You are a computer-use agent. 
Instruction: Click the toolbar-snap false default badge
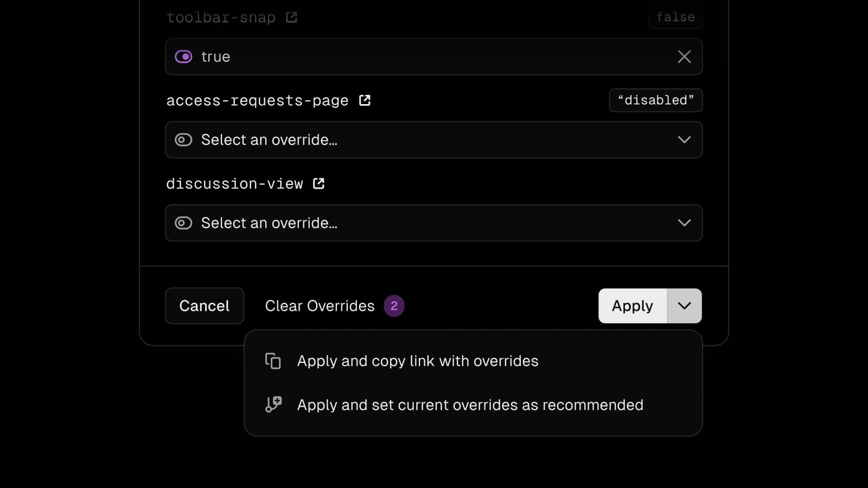(x=675, y=17)
